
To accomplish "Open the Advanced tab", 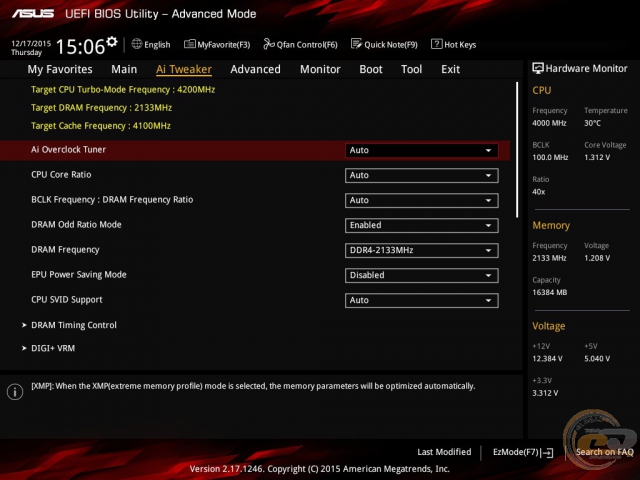I will [256, 69].
